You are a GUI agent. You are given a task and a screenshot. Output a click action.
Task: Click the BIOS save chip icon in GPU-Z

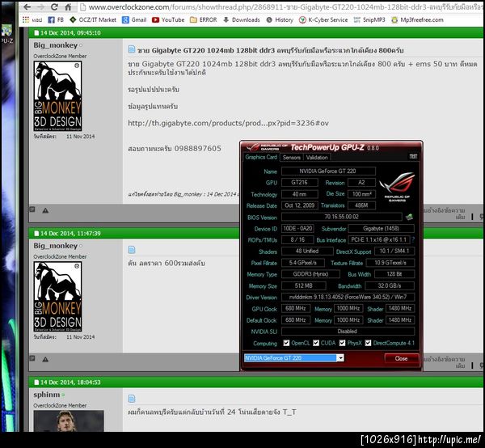409,217
